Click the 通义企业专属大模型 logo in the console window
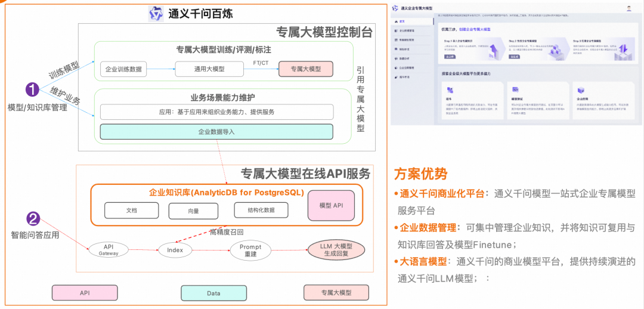The width and height of the screenshot is (644, 309). coord(395,8)
